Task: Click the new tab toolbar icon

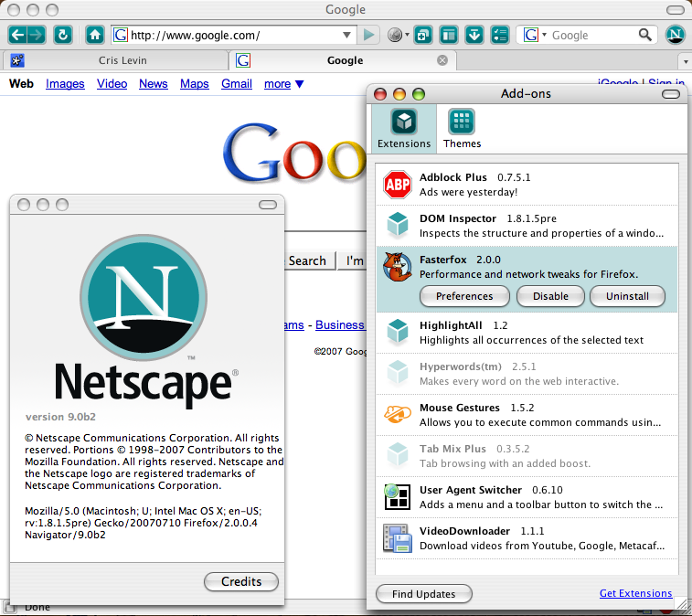Action: pos(423,35)
